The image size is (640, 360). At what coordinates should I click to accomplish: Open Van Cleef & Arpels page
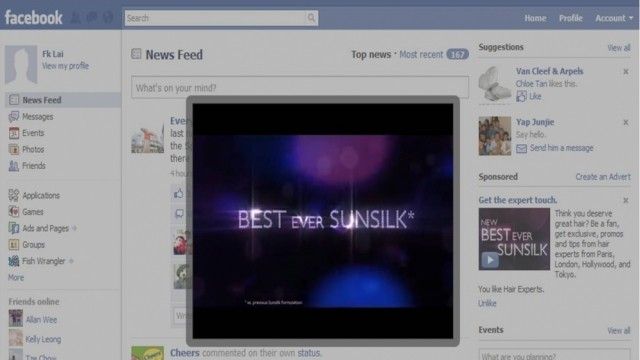pos(549,71)
